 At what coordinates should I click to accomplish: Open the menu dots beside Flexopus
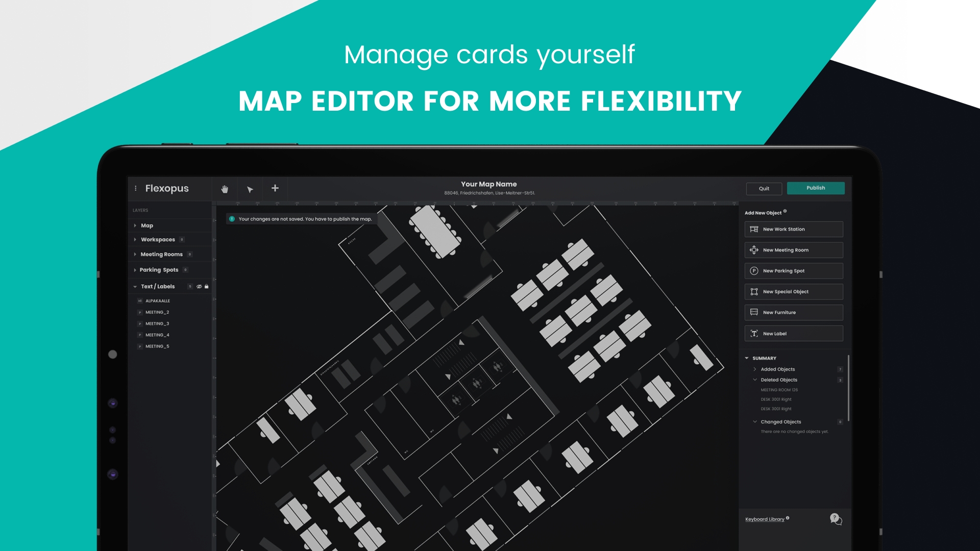pos(136,188)
